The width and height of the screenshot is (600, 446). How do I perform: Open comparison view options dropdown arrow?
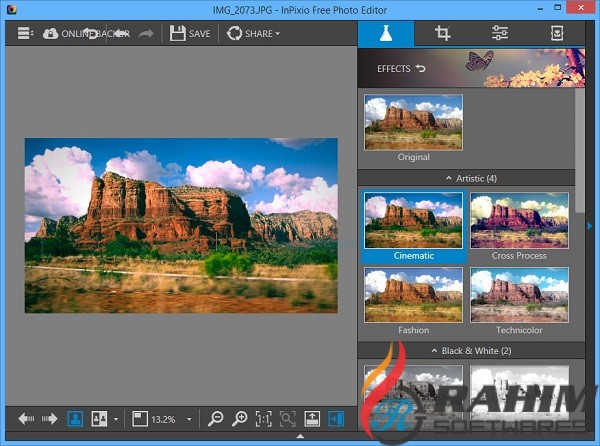[116, 419]
